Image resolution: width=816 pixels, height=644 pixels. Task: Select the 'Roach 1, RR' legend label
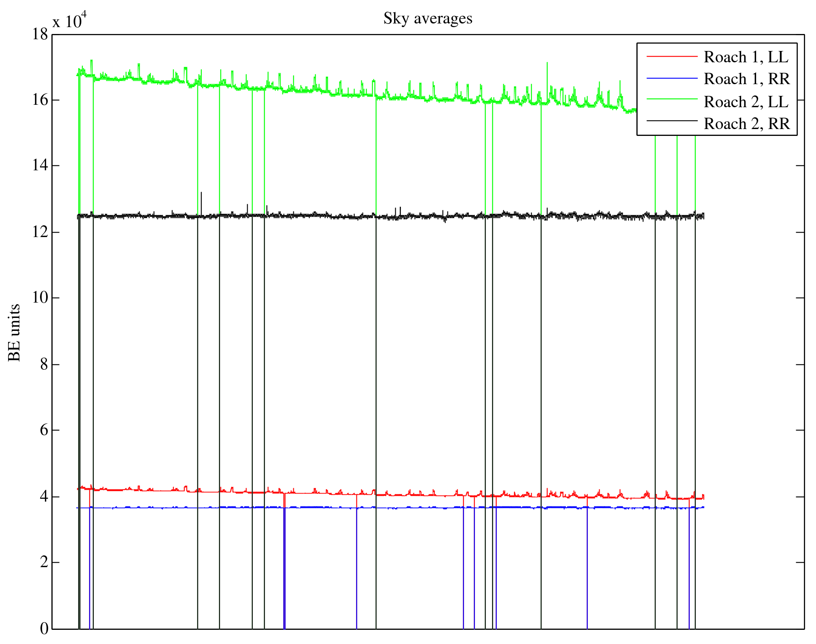click(x=747, y=79)
